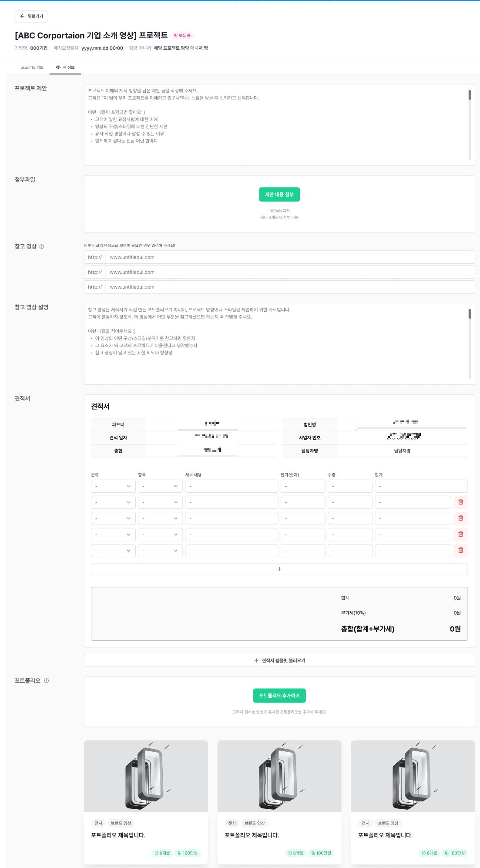Open the 항목 dropdown in the last estimate row
480x868 pixels.
pyautogui.click(x=160, y=551)
